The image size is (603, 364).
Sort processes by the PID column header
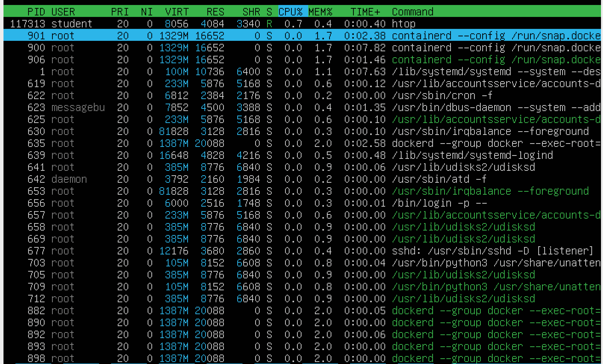click(x=36, y=12)
